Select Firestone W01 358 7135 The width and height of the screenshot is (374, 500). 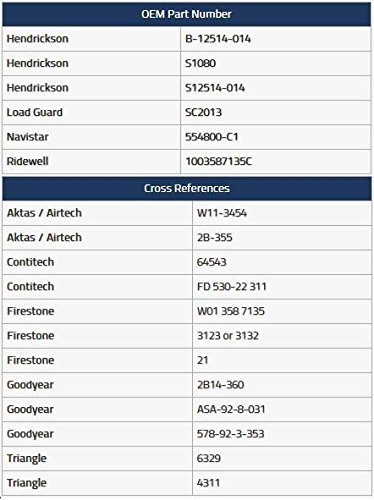(231, 311)
